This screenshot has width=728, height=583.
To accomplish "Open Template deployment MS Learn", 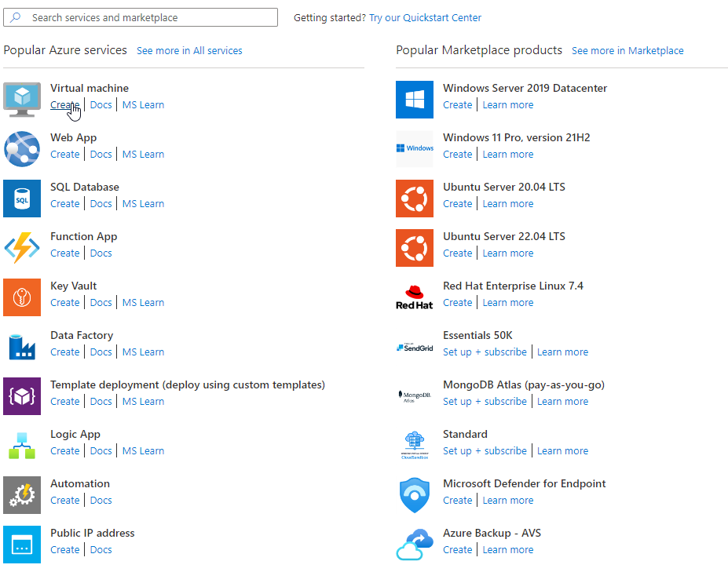I will pyautogui.click(x=144, y=402).
